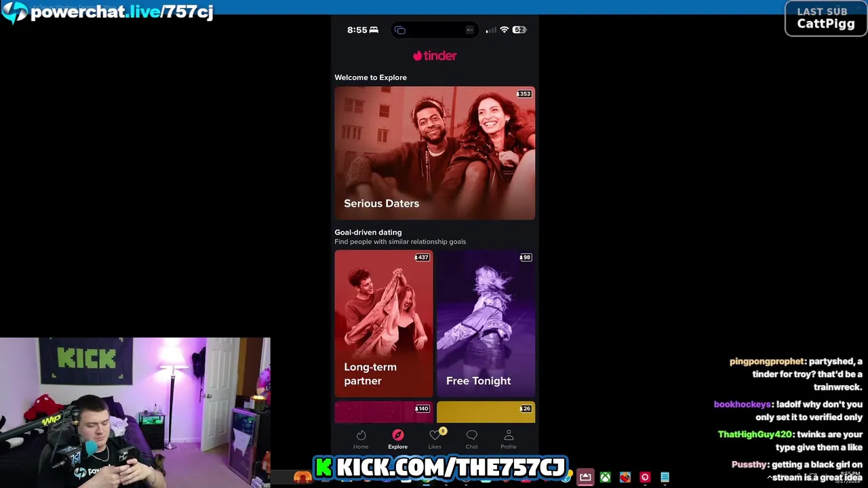Open the Long-term partner card
868x488 pixels.
coord(384,323)
